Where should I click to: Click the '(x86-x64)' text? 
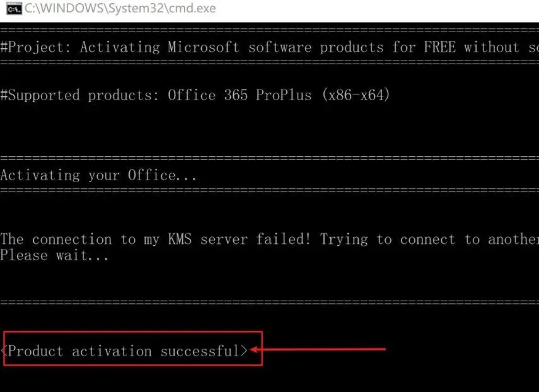tap(356, 95)
